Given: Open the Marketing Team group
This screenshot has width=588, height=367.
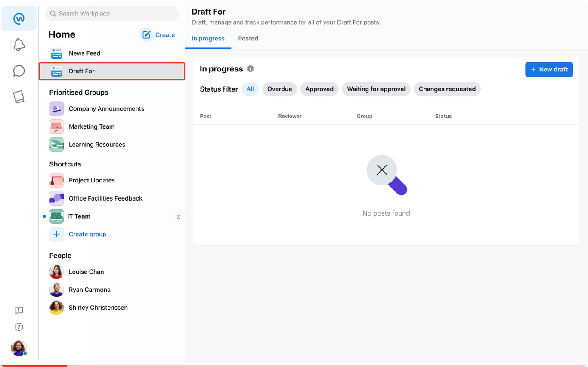Looking at the screenshot, I should click(91, 126).
